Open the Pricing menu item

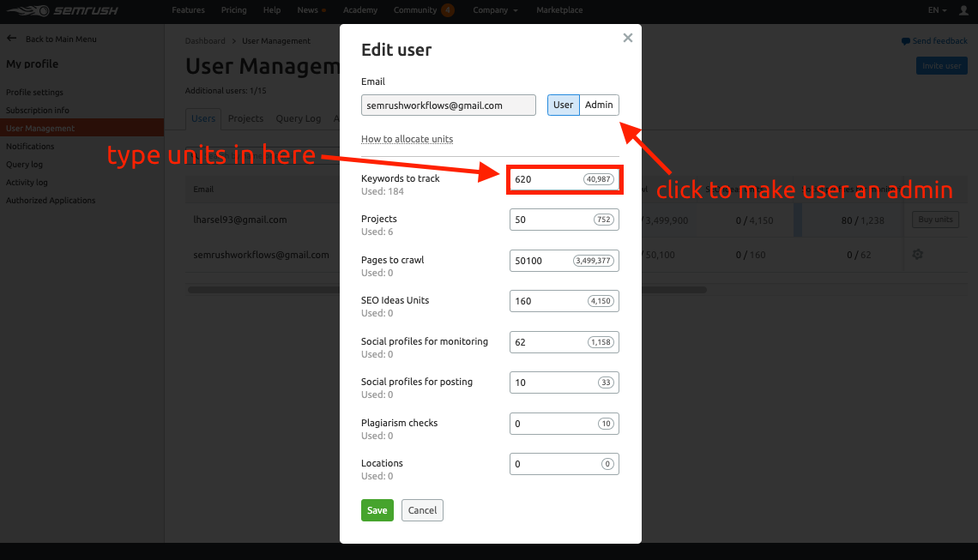coord(234,10)
